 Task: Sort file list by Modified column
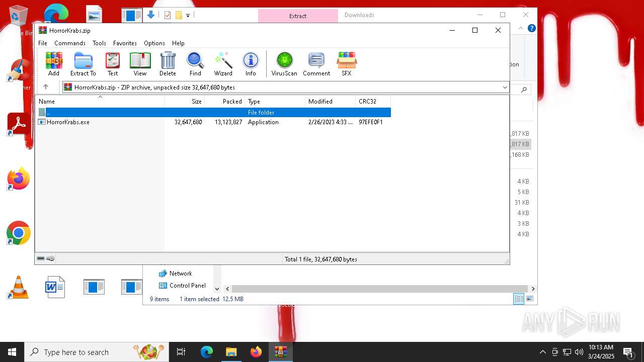coord(331,101)
